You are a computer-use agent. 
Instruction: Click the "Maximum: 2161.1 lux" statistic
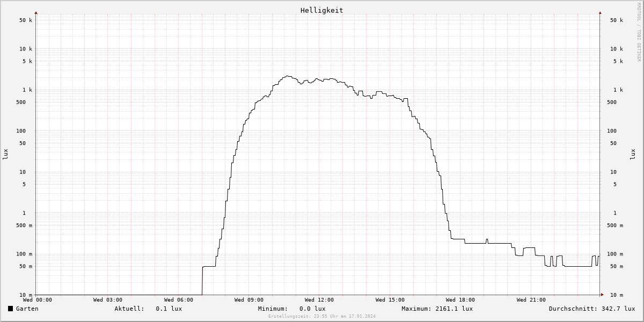[x=437, y=309]
